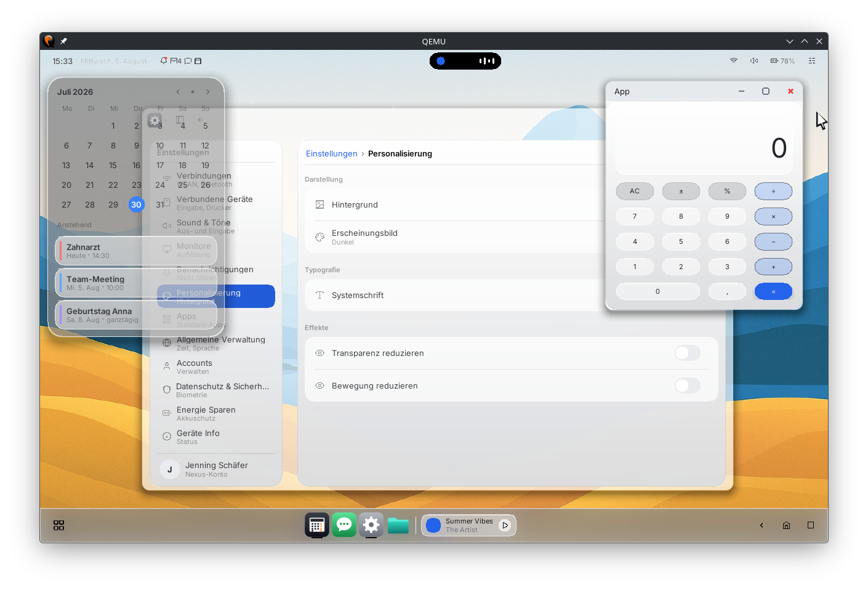Click the battery icon beside Energie Sparen
This screenshot has width=868, height=590.
coord(167,413)
